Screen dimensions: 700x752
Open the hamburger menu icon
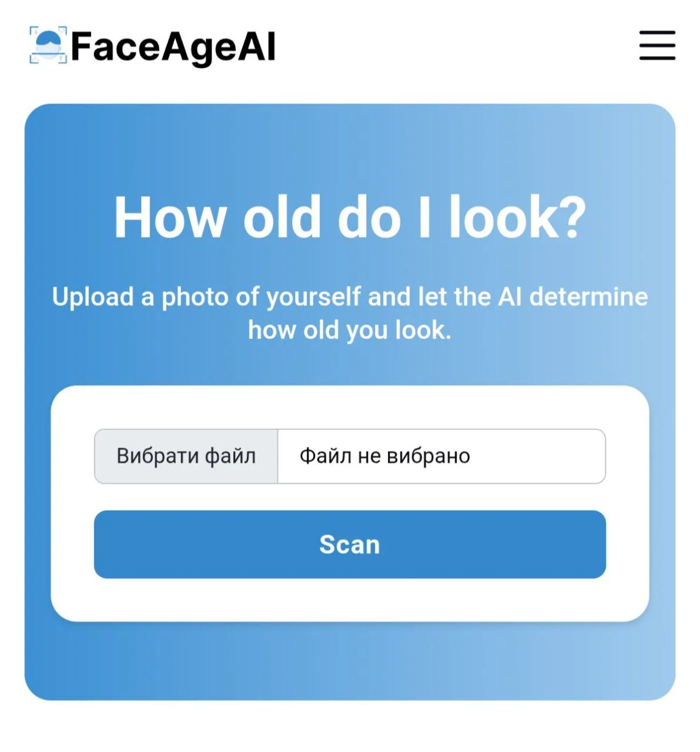[657, 45]
